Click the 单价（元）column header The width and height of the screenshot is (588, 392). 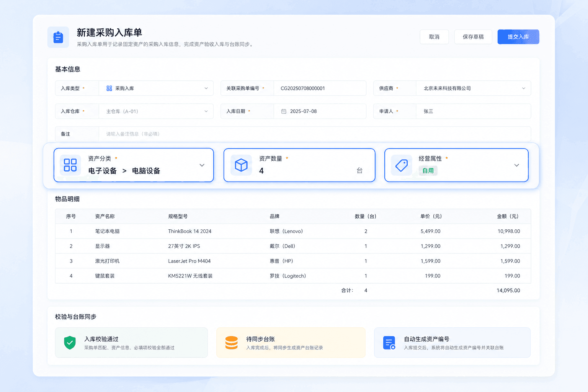431,216
